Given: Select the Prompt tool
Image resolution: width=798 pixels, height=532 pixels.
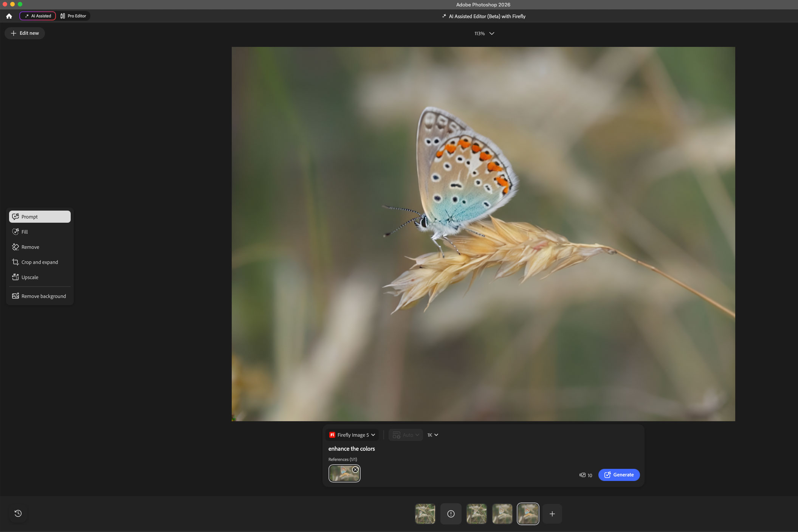Looking at the screenshot, I should [40, 217].
